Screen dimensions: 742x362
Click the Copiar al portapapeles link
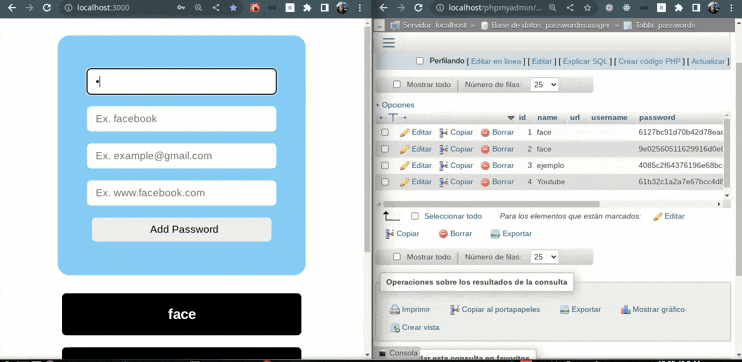(501, 310)
